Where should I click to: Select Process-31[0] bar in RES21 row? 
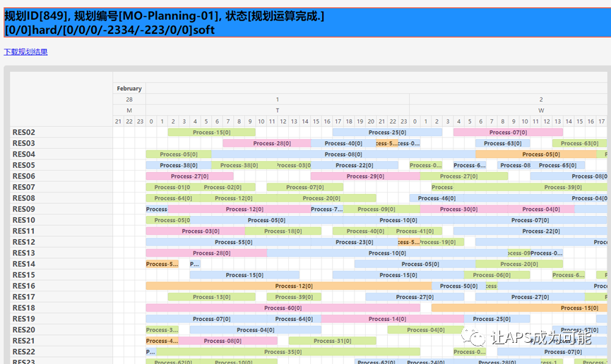click(333, 341)
